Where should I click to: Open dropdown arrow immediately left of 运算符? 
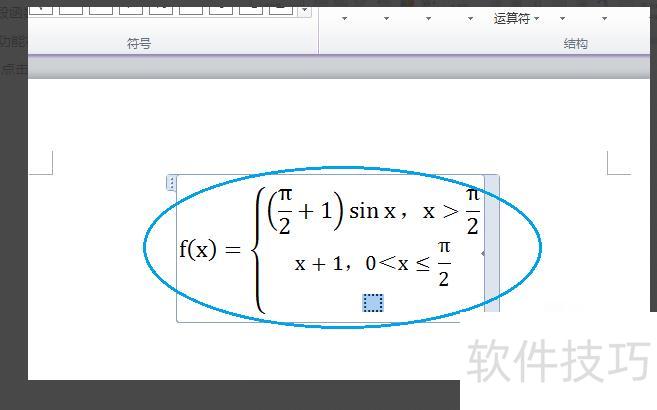[470, 18]
